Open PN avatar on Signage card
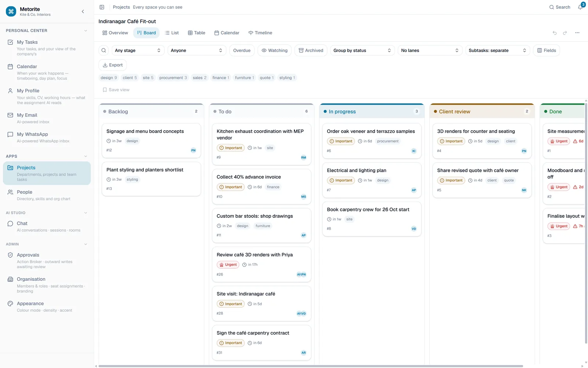 point(193,150)
